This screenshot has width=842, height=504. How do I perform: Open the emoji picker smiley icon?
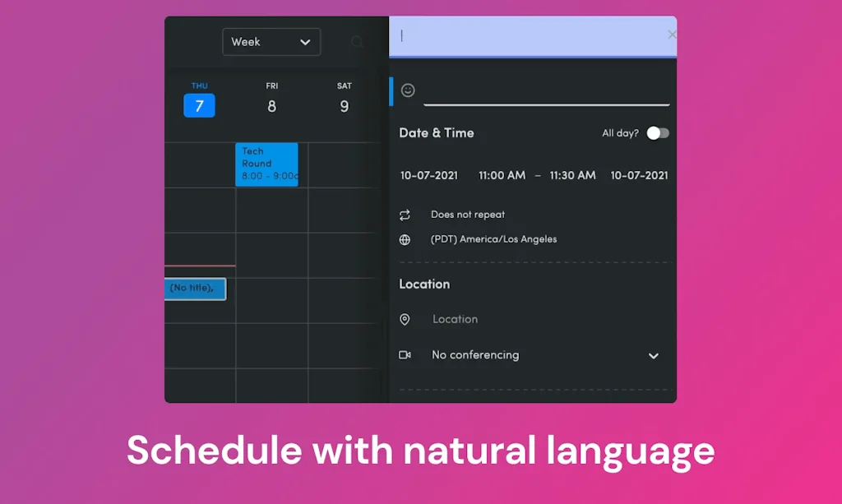click(408, 90)
